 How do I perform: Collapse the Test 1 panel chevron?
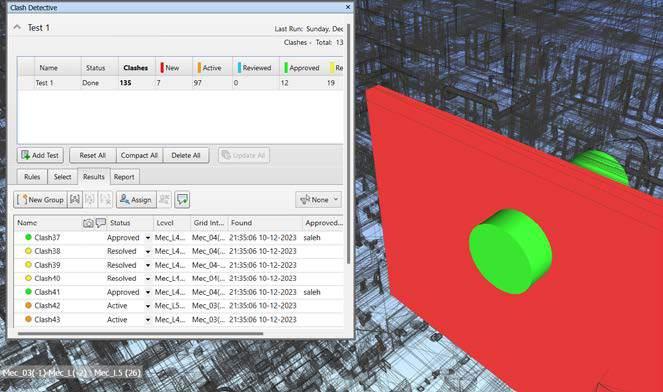[x=17, y=27]
